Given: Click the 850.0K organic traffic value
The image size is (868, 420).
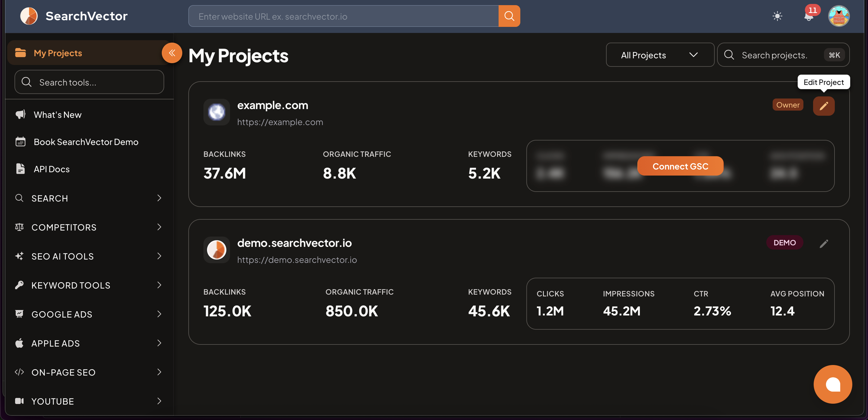Looking at the screenshot, I should click(351, 310).
